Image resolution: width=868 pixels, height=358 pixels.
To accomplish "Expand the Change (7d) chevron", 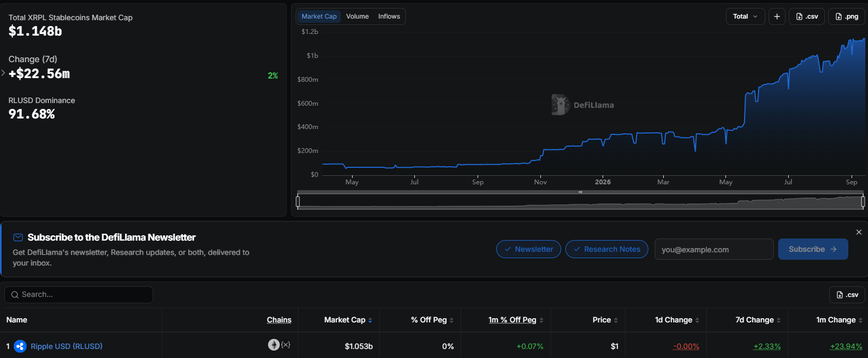I will [3, 73].
